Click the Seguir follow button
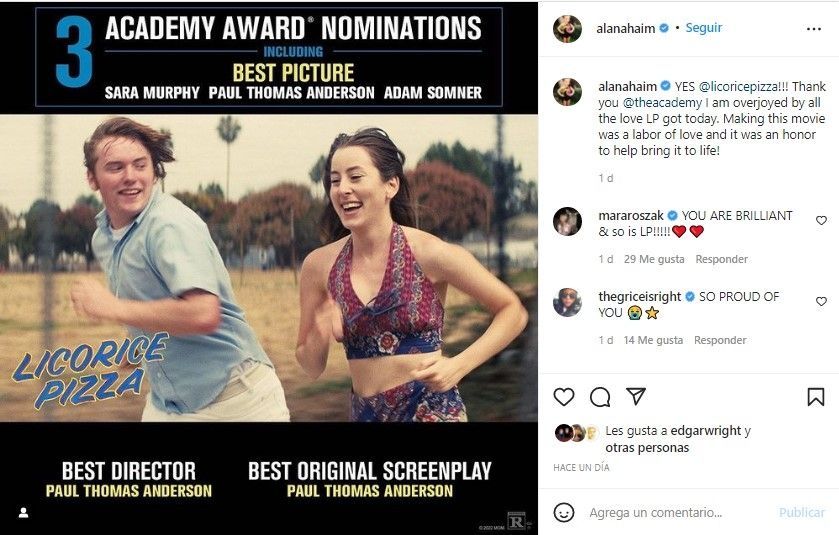839x535 pixels. point(704,28)
